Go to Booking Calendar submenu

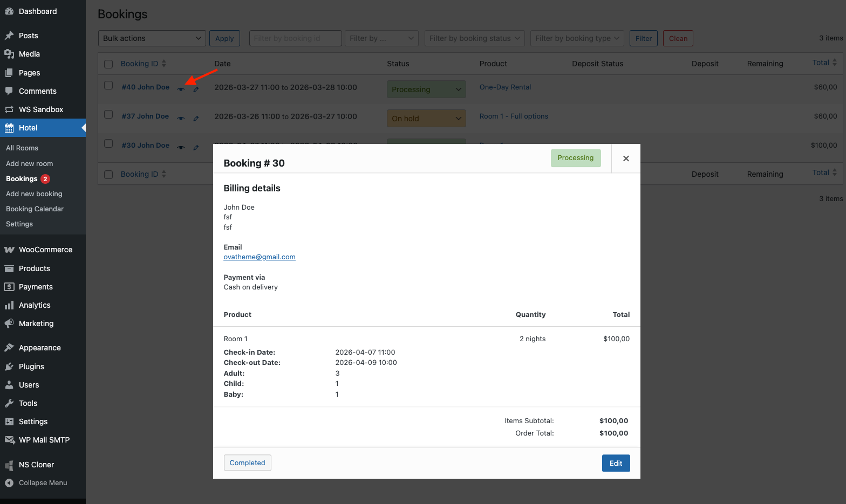35,209
